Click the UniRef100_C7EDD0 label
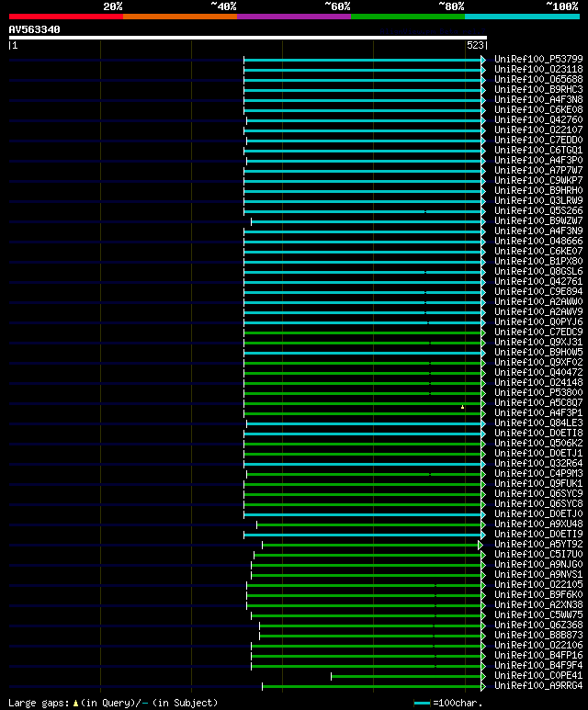The height and width of the screenshot is (710, 588). (538, 141)
